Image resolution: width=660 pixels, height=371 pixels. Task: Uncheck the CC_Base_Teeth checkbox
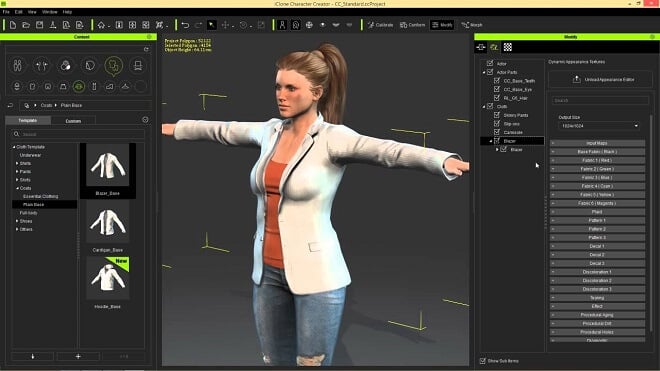point(497,80)
